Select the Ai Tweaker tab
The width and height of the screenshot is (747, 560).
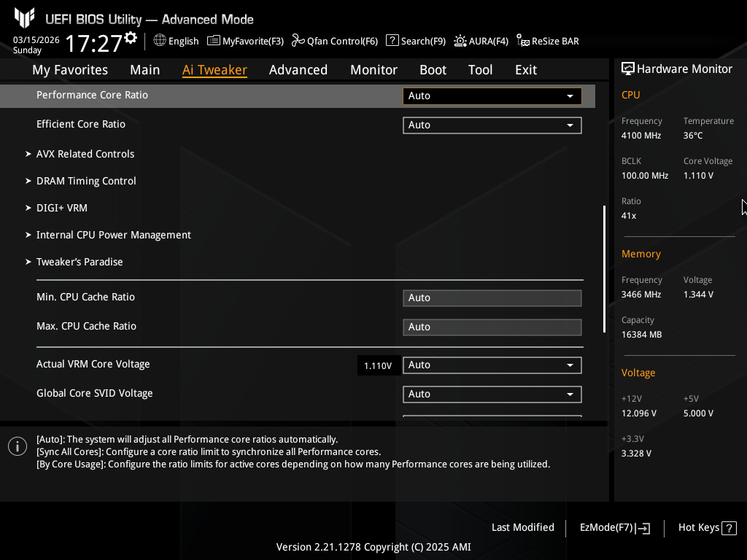(215, 70)
